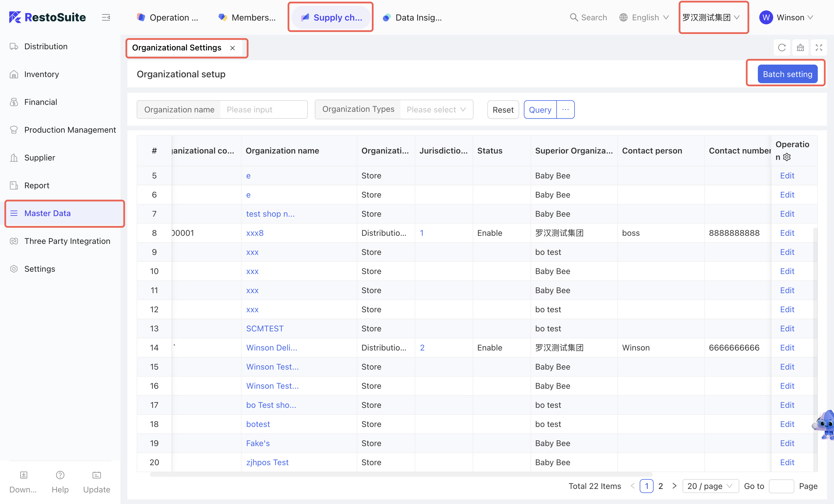Click the Batch setting button
This screenshot has width=834, height=504.
(787, 74)
